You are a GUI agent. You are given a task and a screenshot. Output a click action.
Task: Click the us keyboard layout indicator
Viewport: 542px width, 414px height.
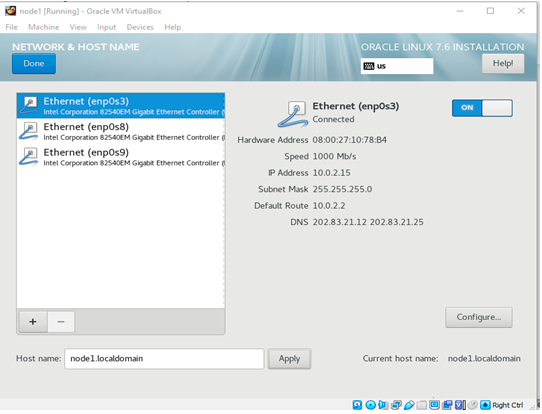click(x=397, y=66)
